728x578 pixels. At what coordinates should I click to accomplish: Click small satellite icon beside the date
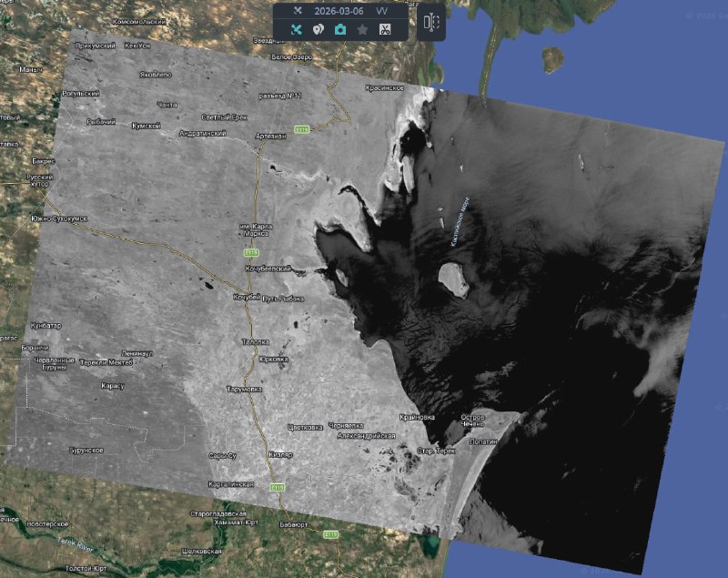pos(298,10)
